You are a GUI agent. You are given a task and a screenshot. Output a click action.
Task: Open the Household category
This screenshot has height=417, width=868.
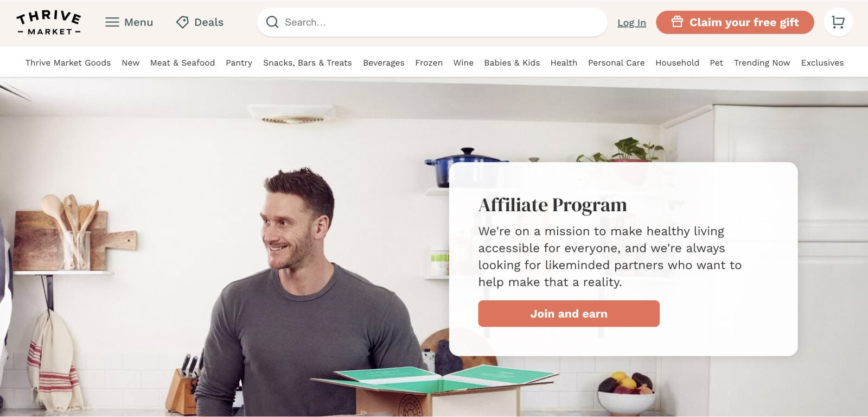coord(677,63)
